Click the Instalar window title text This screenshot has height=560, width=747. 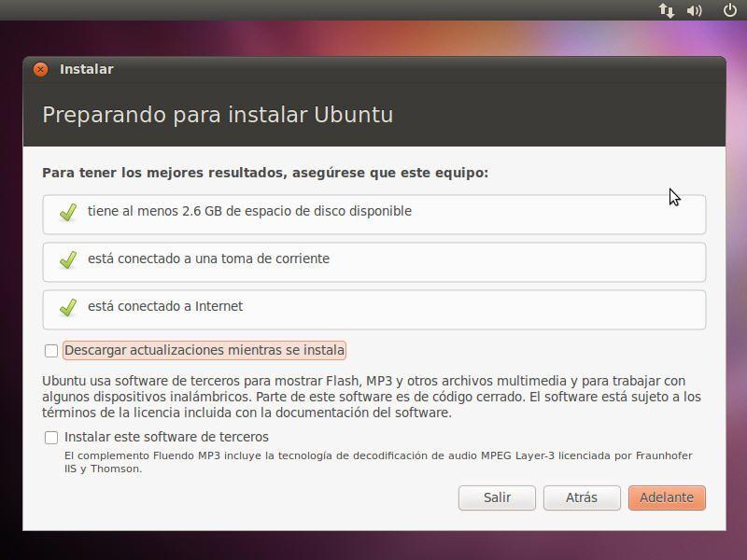(87, 69)
